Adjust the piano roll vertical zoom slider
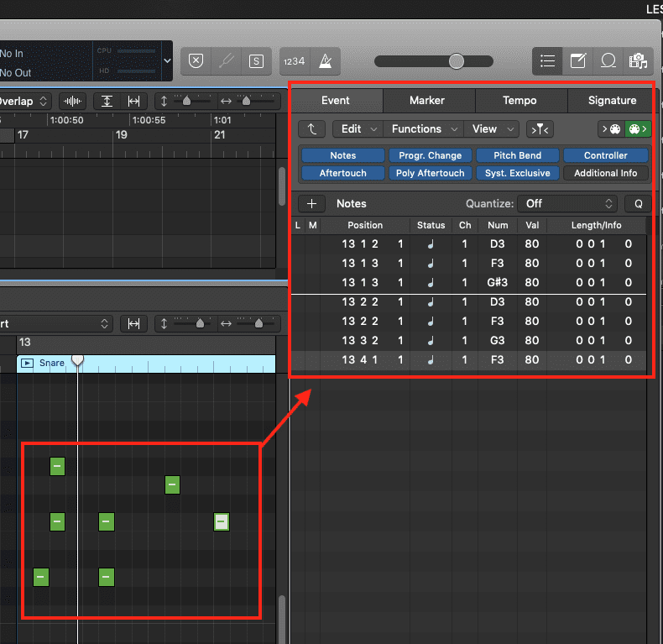Screen dimensions: 663x644 pos(200,324)
